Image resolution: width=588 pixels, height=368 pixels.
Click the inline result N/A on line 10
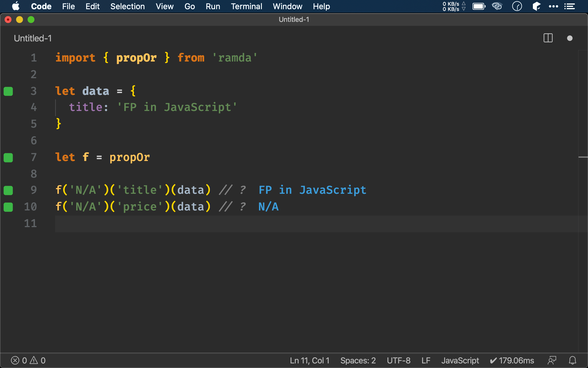[268, 207]
